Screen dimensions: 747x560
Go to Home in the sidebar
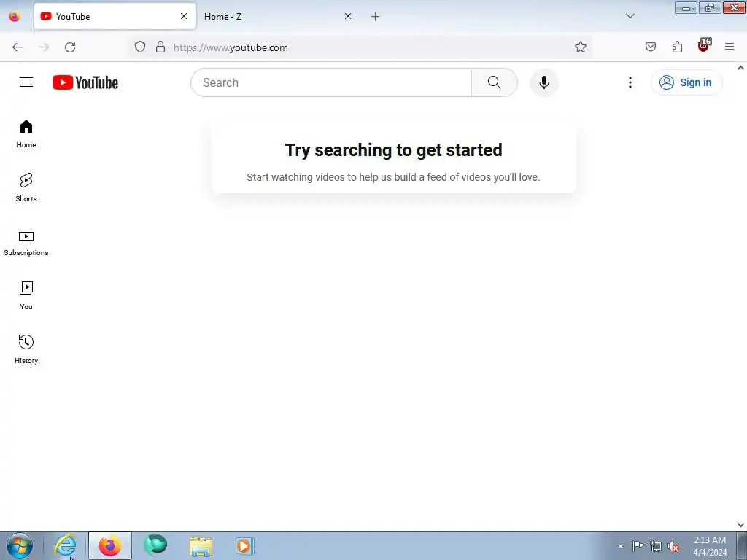[x=26, y=134]
